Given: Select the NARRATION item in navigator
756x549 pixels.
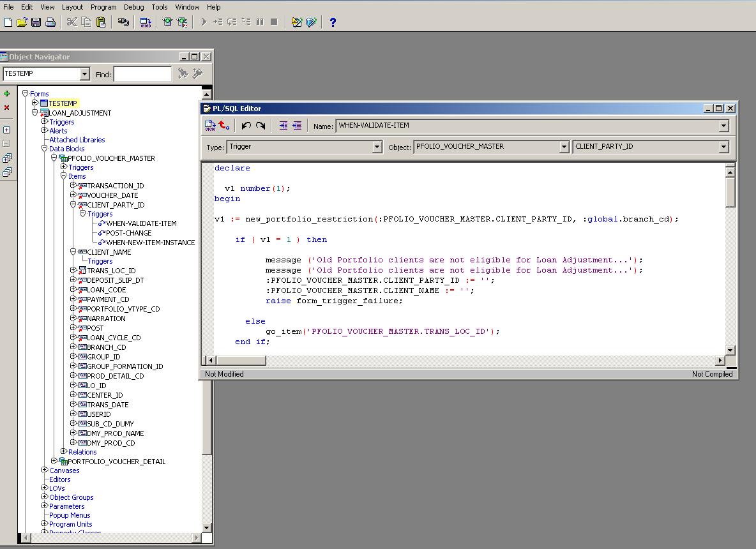Looking at the screenshot, I should pyautogui.click(x=106, y=319).
